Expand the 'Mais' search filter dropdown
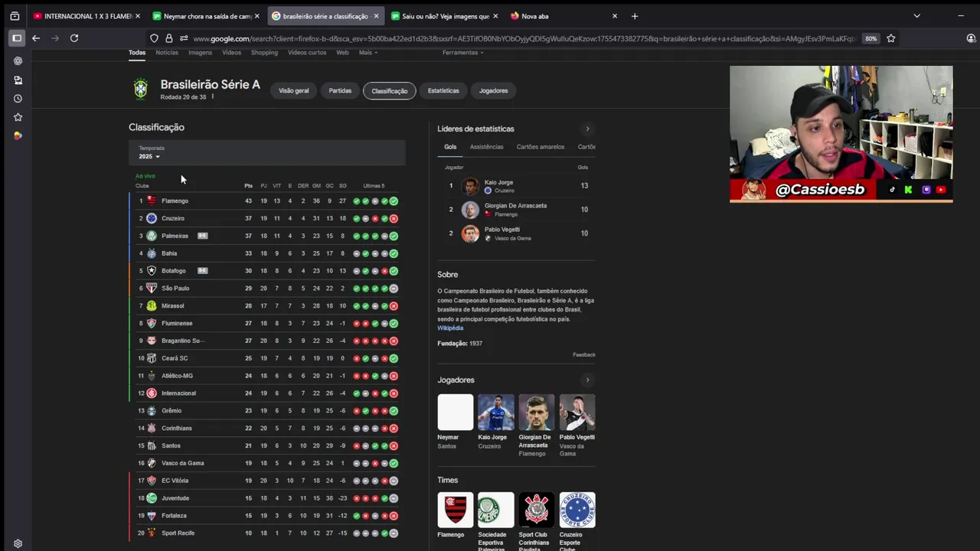980x551 pixels. 368,53
